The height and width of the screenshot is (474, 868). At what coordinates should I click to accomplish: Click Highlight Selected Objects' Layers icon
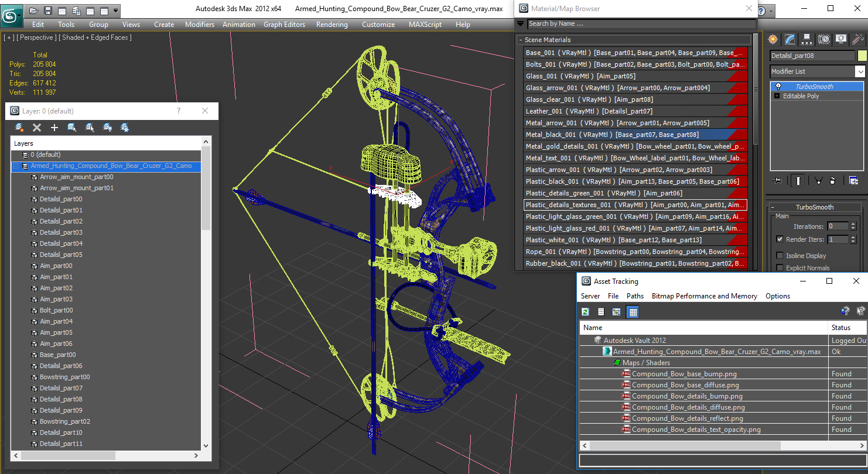[x=90, y=128]
